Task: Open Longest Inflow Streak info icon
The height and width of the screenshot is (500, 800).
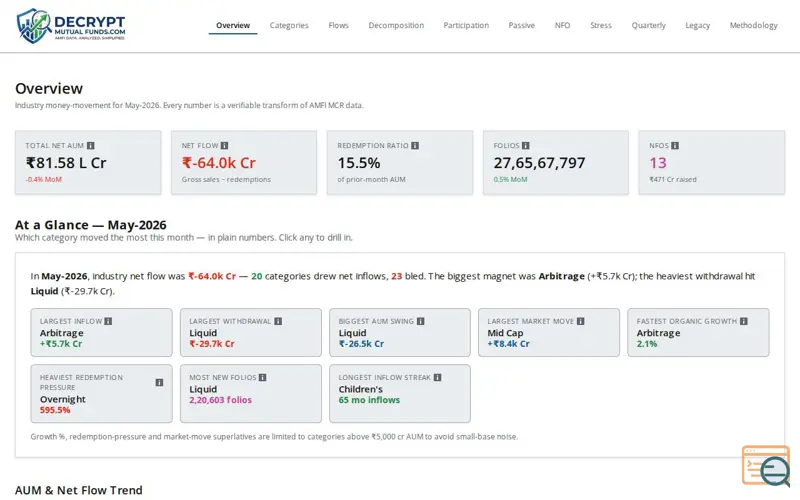Action: coord(437,378)
